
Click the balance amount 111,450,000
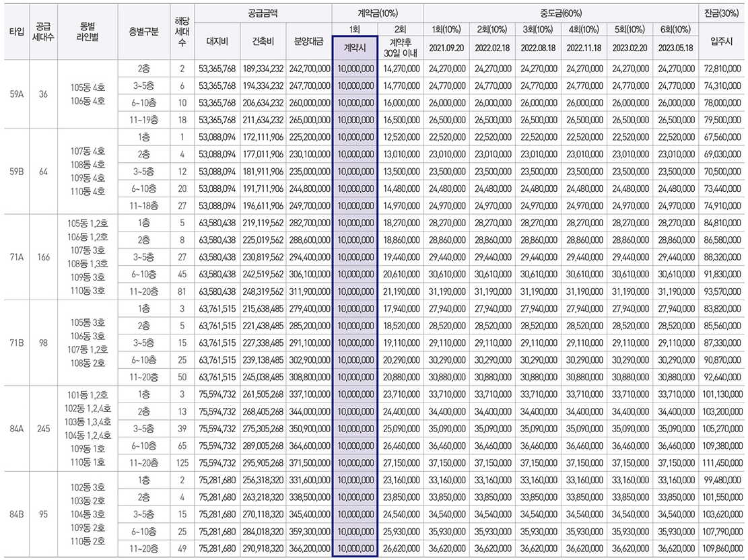(x=722, y=462)
